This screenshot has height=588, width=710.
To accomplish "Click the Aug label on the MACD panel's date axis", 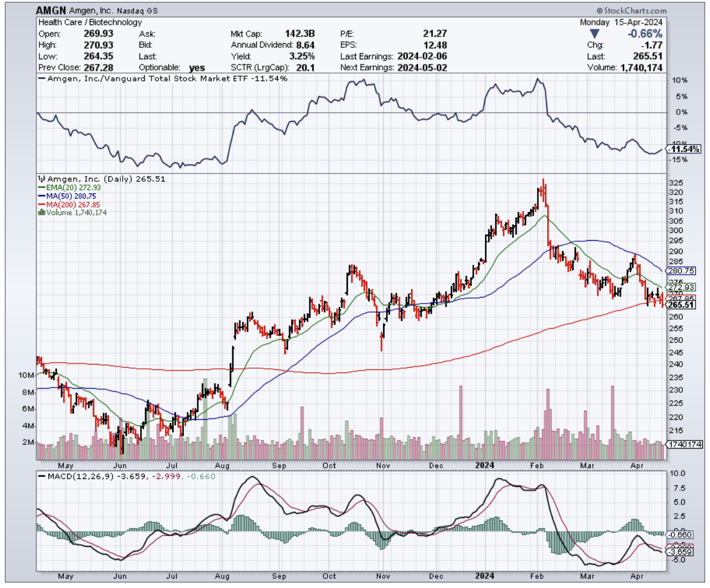I will [x=222, y=576].
